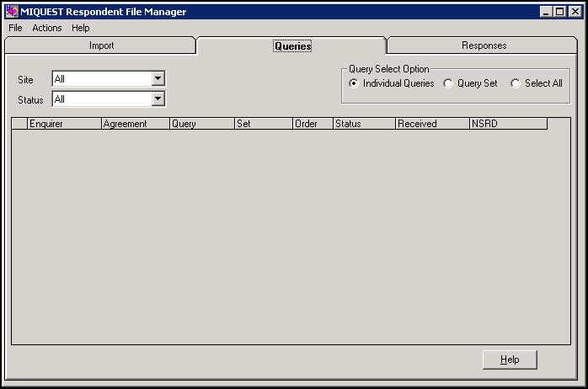
Task: Select the Individual Queries radio button
Action: pos(354,83)
